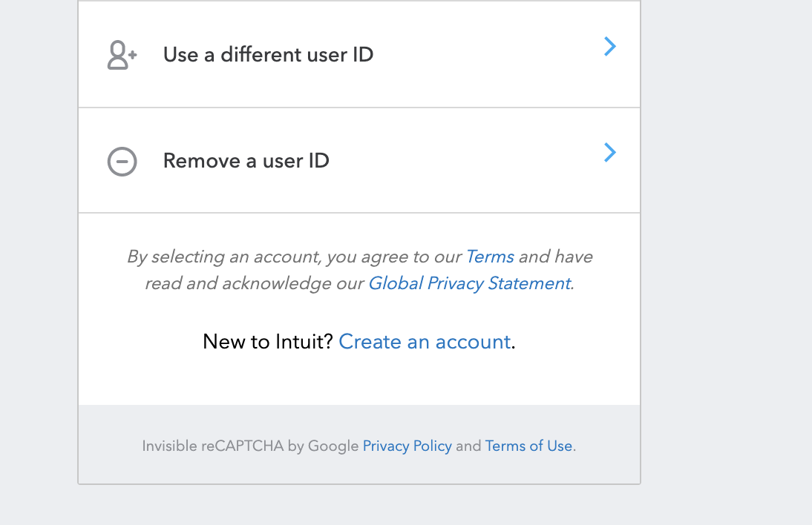
Task: Click the agreement statement paragraph
Action: tap(358, 269)
